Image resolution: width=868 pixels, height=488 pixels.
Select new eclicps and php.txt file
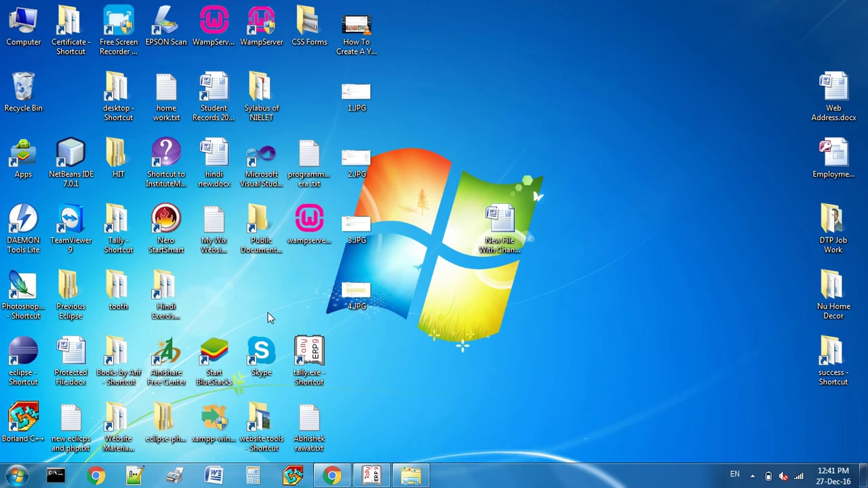[71, 428]
